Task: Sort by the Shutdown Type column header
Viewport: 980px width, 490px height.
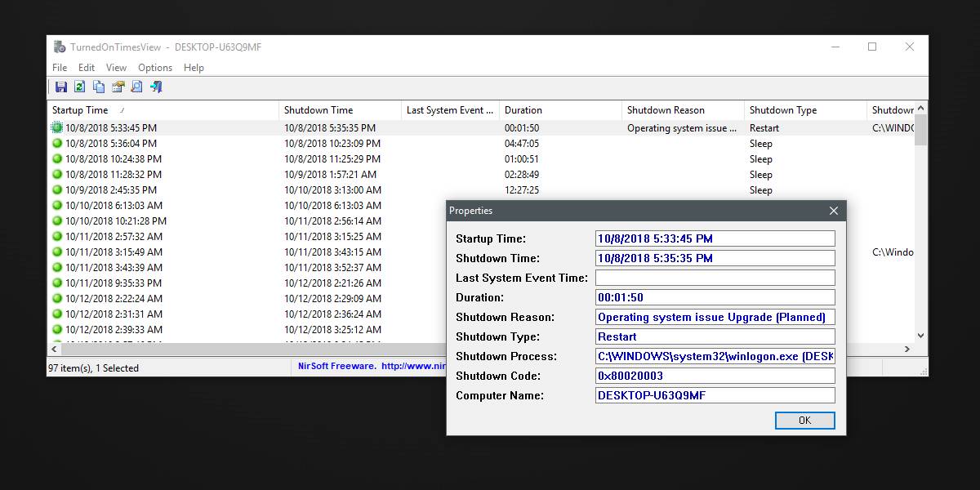Action: (805, 109)
